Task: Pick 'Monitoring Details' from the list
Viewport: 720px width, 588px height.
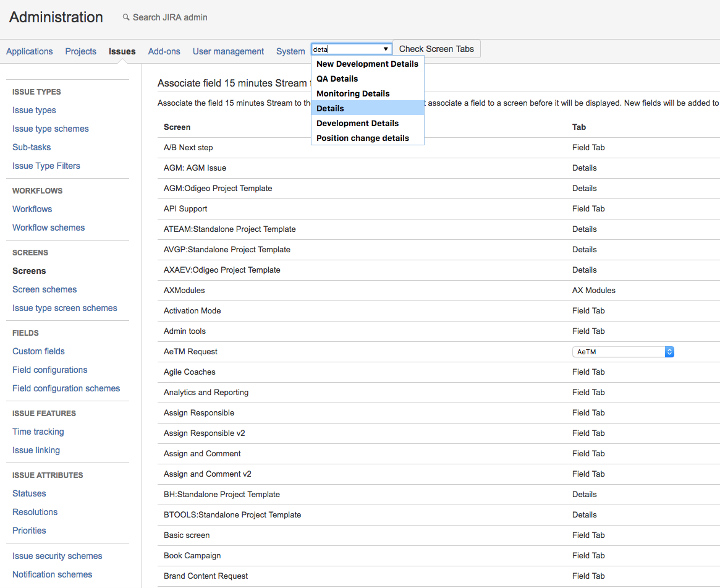Action: tap(353, 93)
